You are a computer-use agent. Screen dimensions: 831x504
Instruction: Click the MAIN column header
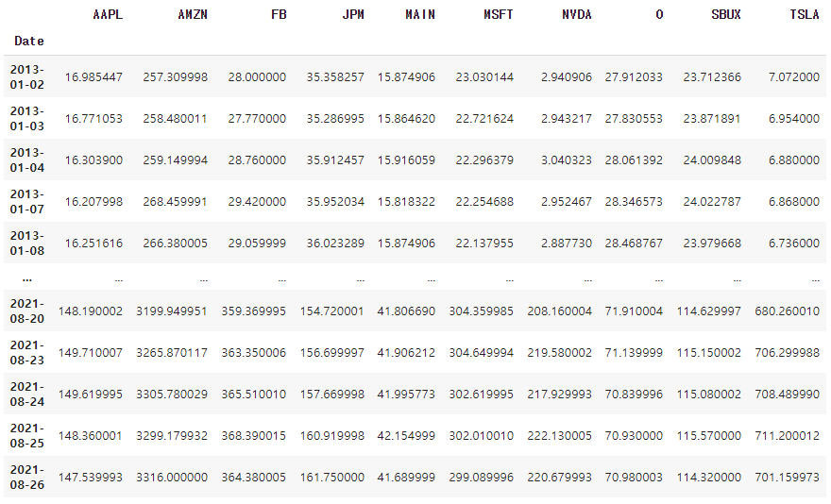pos(420,15)
